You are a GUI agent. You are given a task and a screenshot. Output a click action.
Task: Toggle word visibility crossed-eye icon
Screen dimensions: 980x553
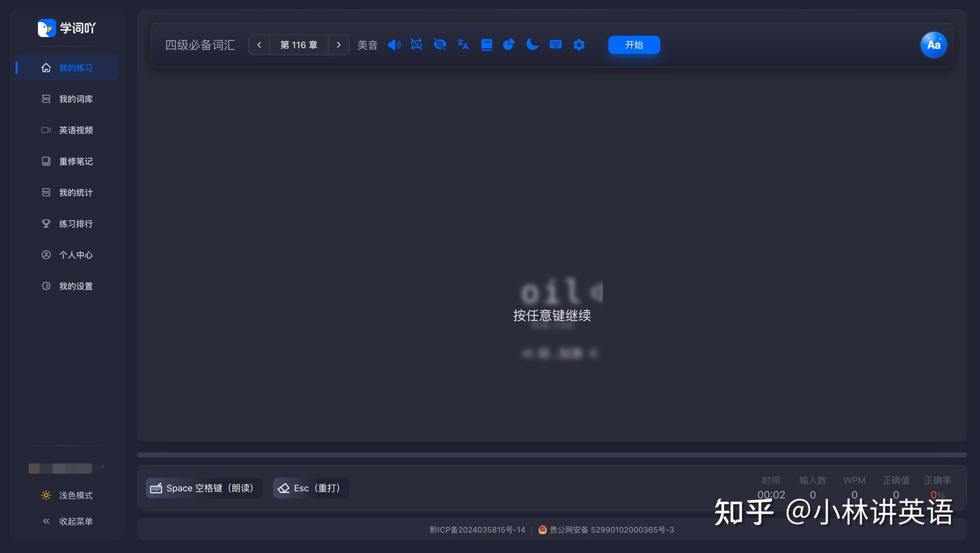[440, 44]
